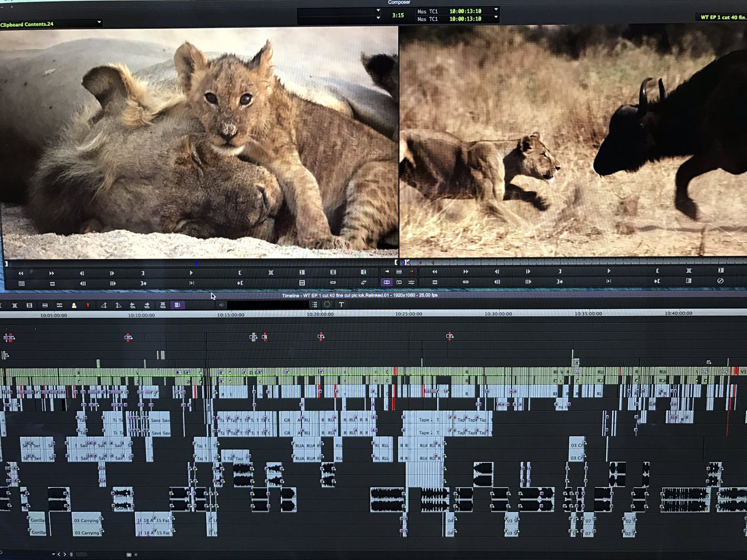Mark the whole clip in source monitor

pos(271,273)
